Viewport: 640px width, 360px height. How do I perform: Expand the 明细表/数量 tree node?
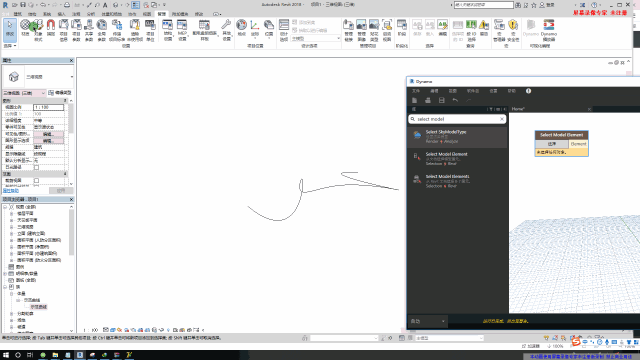[x=5, y=273]
